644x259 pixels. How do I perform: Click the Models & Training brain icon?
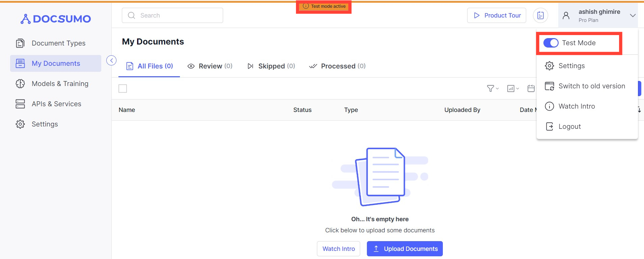[x=20, y=84]
